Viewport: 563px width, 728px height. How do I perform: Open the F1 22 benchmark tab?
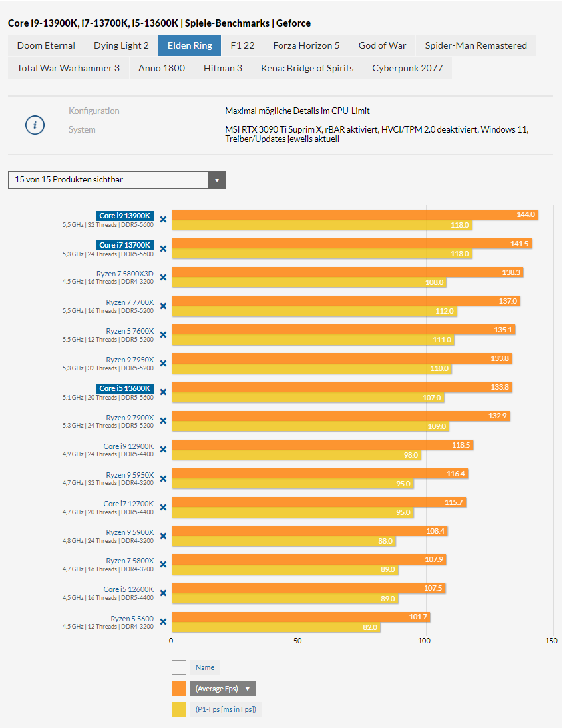point(242,45)
